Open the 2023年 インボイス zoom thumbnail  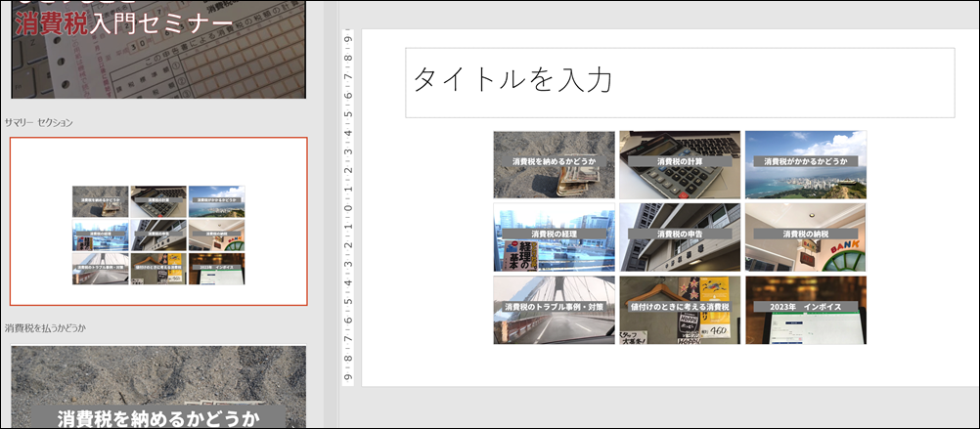(x=806, y=311)
